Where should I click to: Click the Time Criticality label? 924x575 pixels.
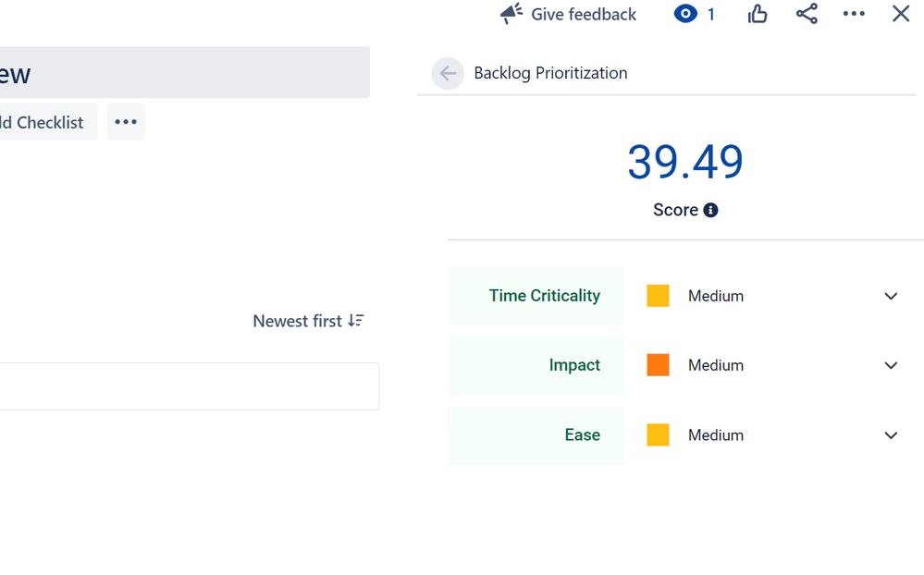coord(545,296)
